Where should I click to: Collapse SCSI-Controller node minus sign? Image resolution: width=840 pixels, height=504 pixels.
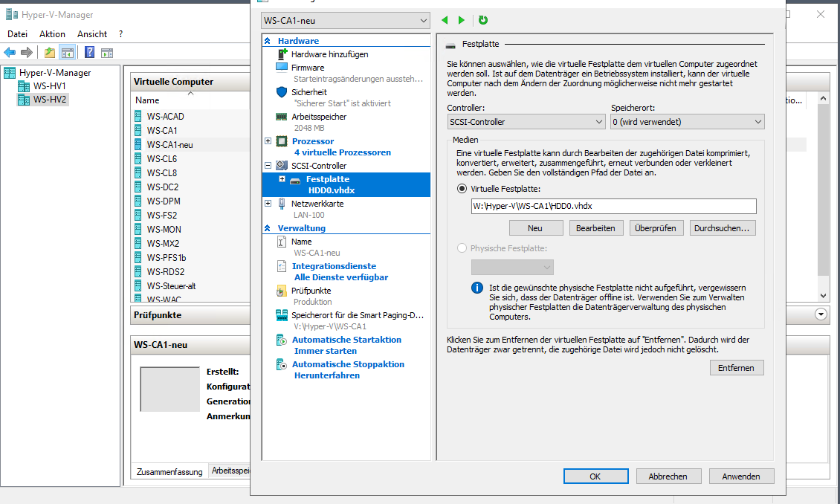[x=268, y=166]
